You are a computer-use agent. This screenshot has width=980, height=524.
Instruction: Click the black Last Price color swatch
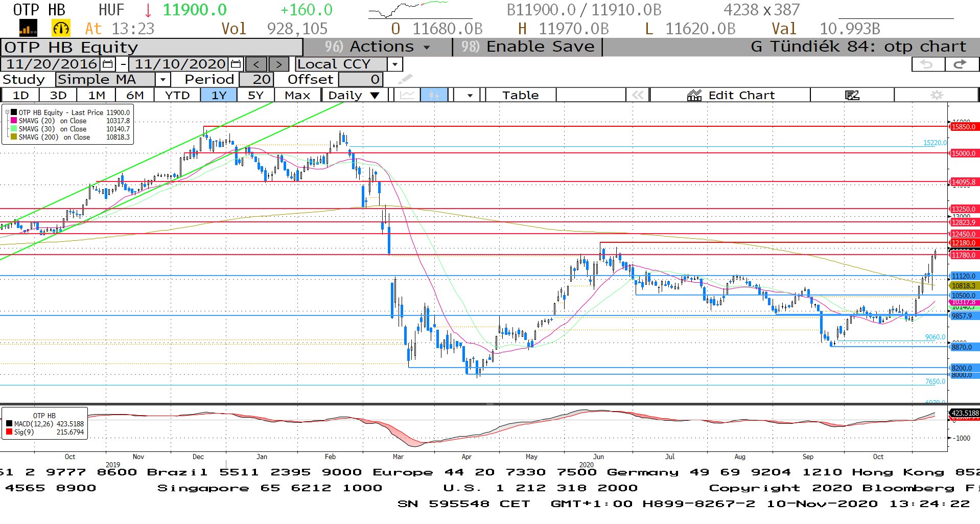pyautogui.click(x=14, y=112)
